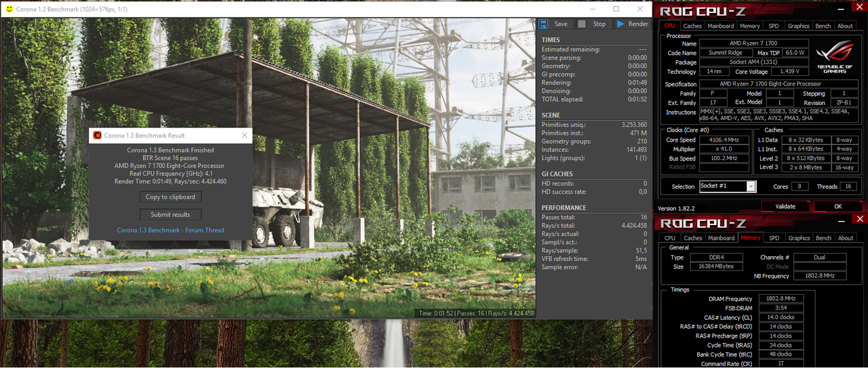This screenshot has width=868, height=368.
Task: Close the lower ROG CPU-Z window
Action: click(x=860, y=220)
